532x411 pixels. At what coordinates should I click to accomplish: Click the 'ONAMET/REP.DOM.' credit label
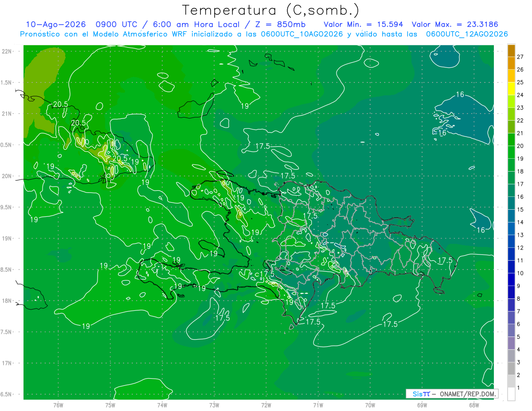tap(467, 394)
